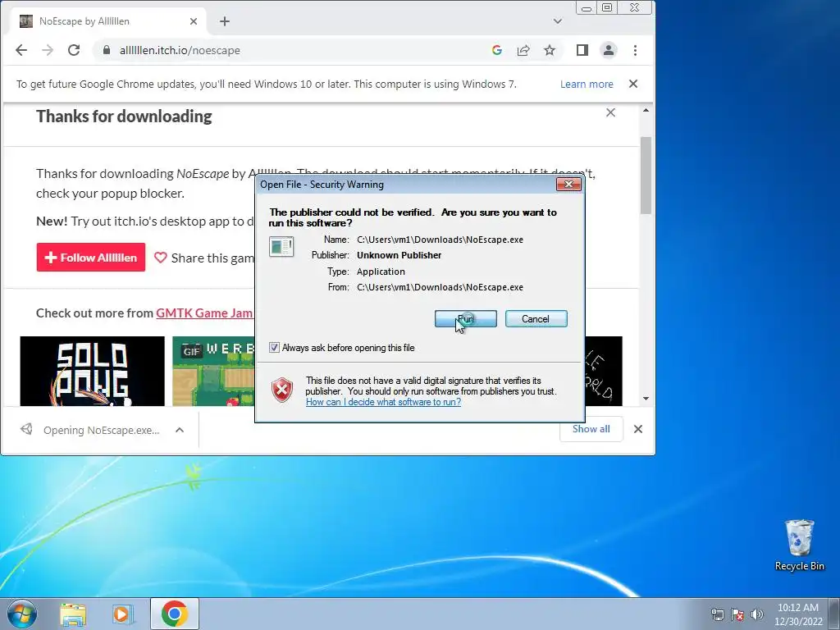Reload the itch.io page

[74, 50]
